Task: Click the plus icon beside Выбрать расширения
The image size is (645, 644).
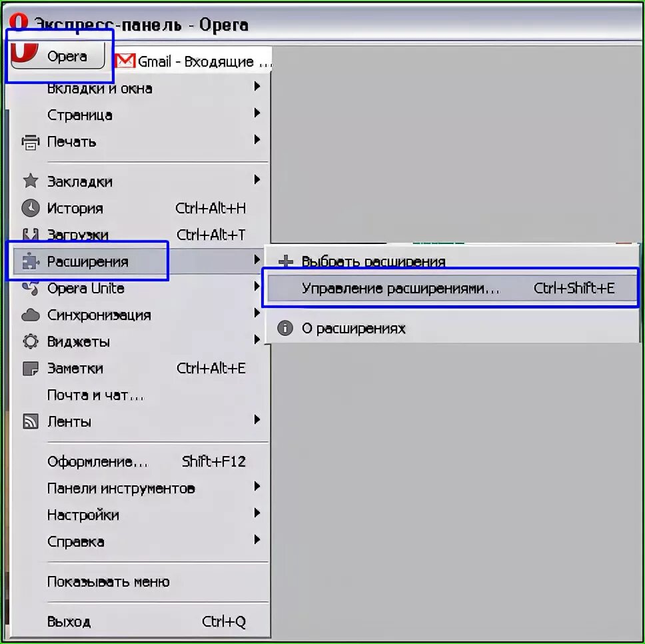Action: [285, 261]
